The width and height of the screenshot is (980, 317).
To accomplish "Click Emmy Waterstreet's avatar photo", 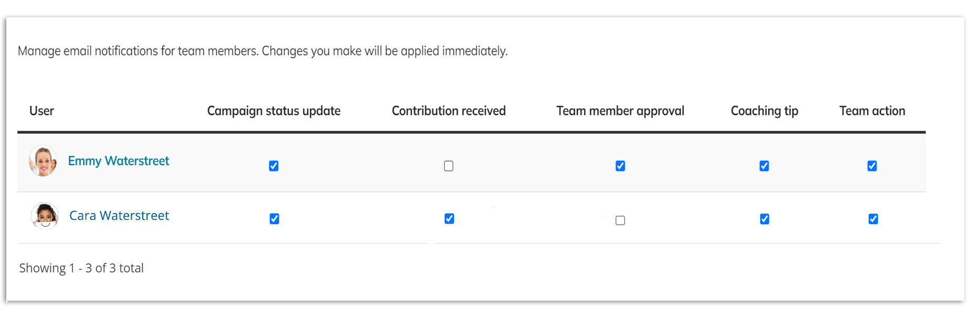I will 43,161.
